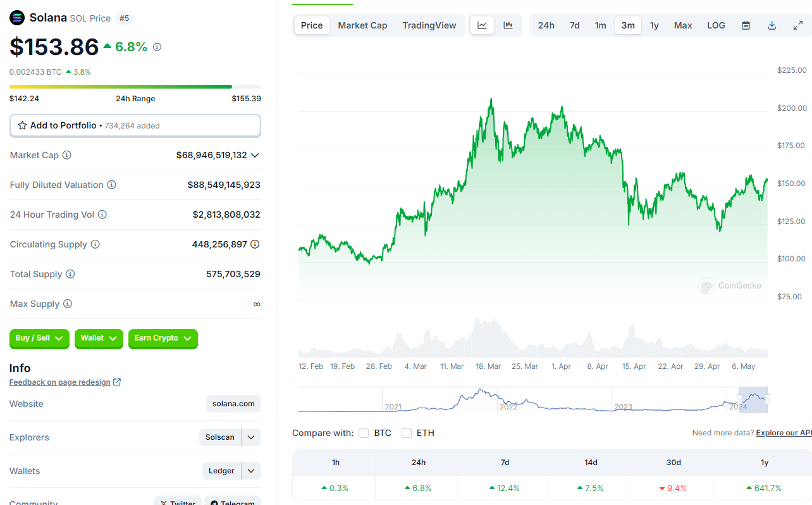
Task: Set chart range to 24h
Action: tap(546, 25)
